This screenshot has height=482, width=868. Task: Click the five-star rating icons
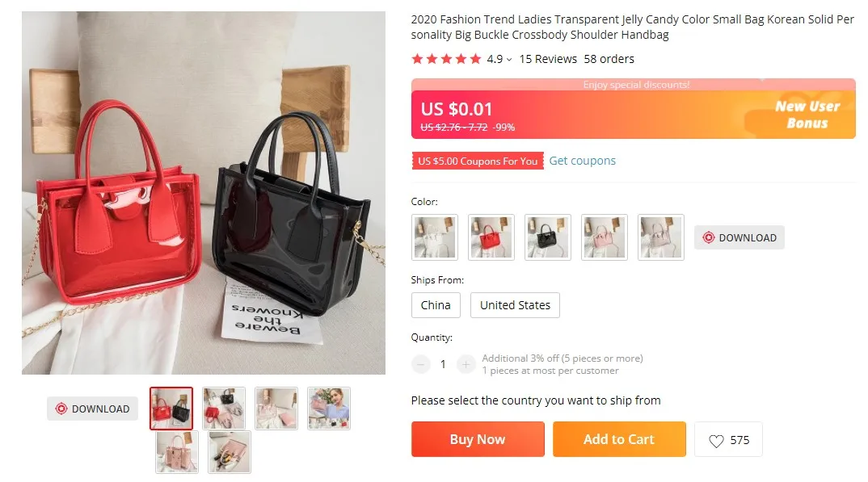pos(446,59)
